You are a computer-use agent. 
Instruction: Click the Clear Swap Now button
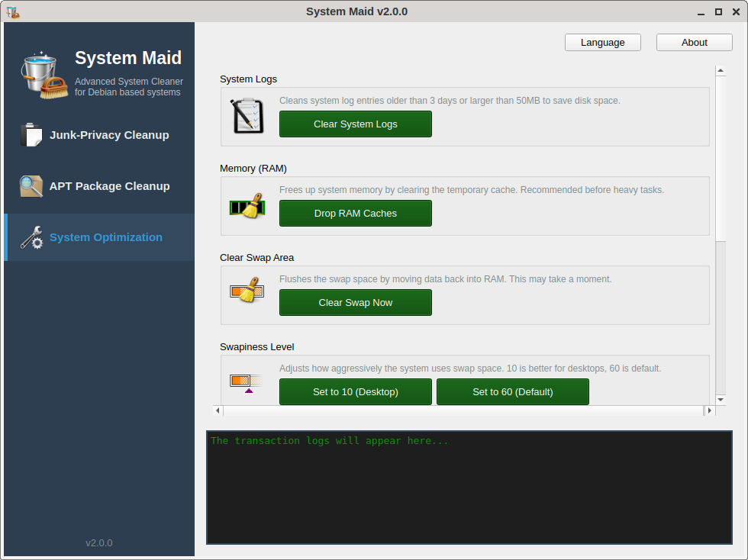(x=356, y=303)
